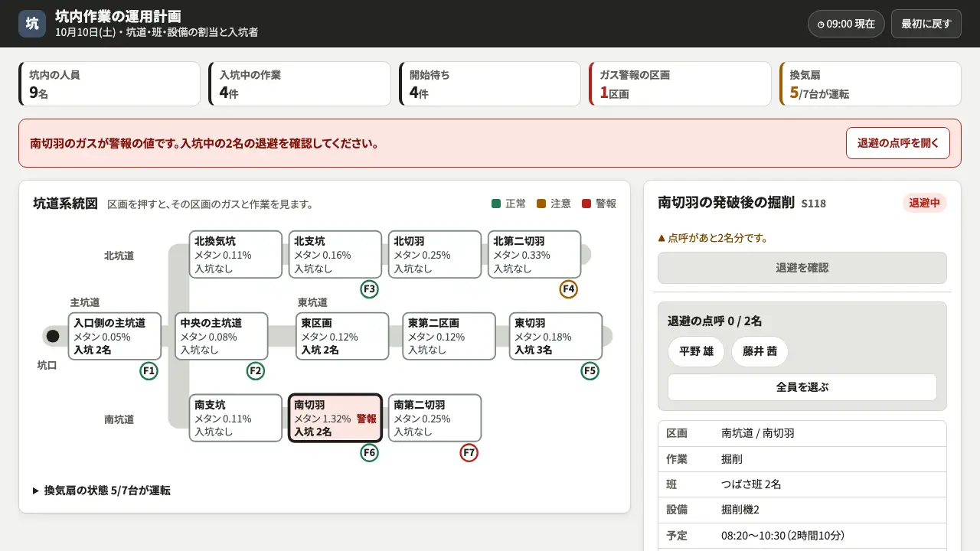Toggle roll-call chip 平野 雄
This screenshot has width=980, height=551.
click(x=696, y=352)
